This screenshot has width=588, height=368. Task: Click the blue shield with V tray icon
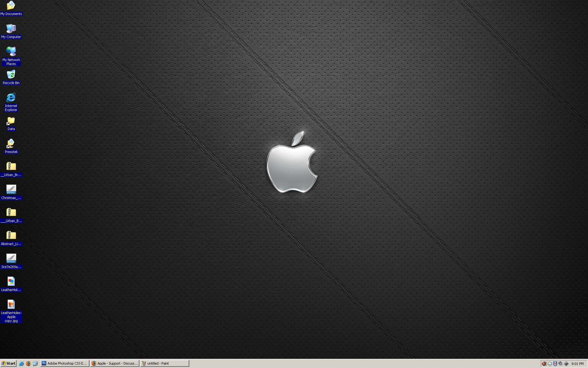pos(555,364)
